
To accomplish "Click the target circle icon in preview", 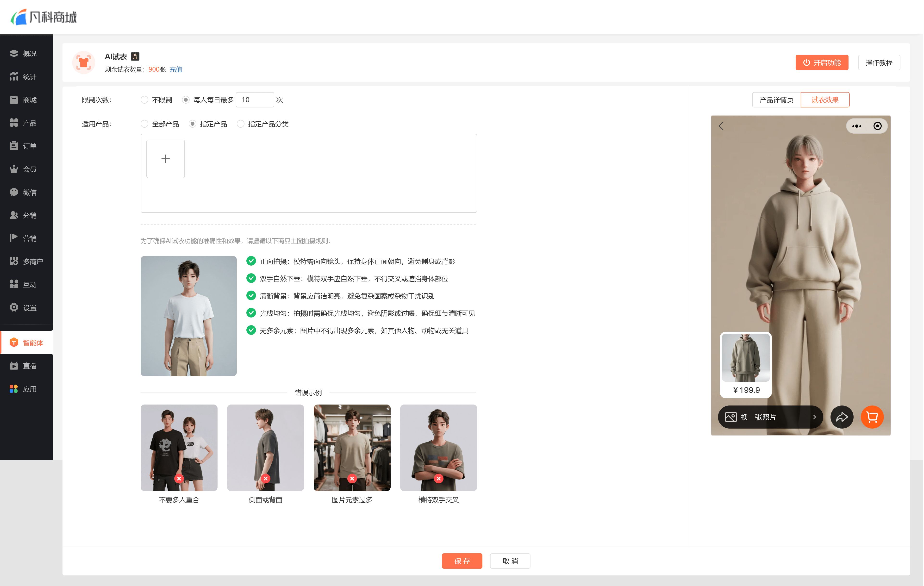I will pyautogui.click(x=877, y=126).
